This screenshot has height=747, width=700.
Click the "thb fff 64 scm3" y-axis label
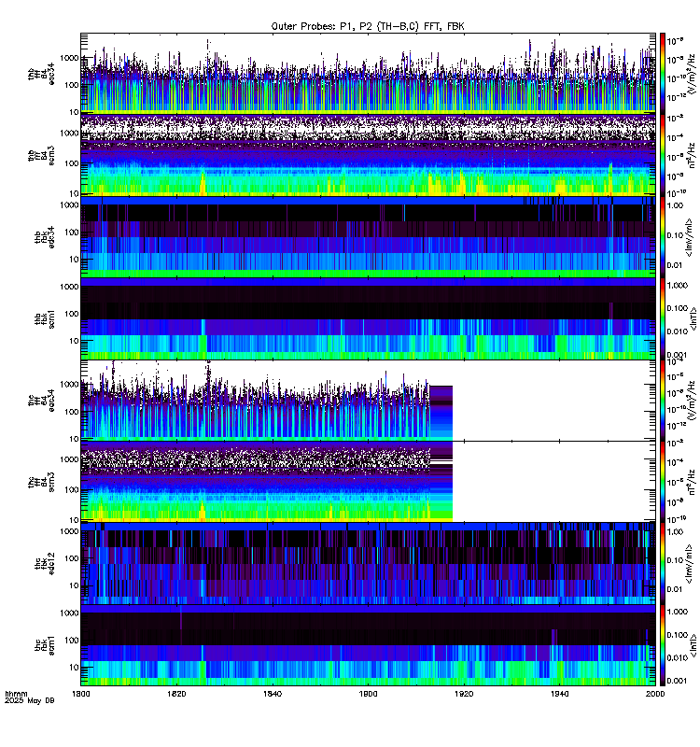41,156
